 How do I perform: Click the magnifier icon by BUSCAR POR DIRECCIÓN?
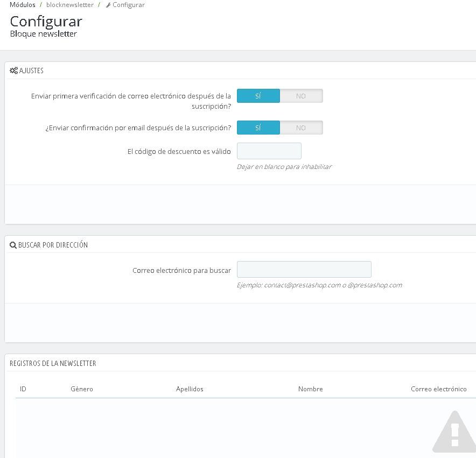13,245
